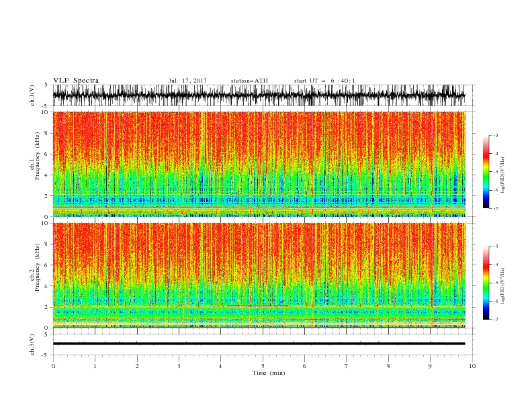Click the ch.1 spectrogram color bar

[x=486, y=171]
